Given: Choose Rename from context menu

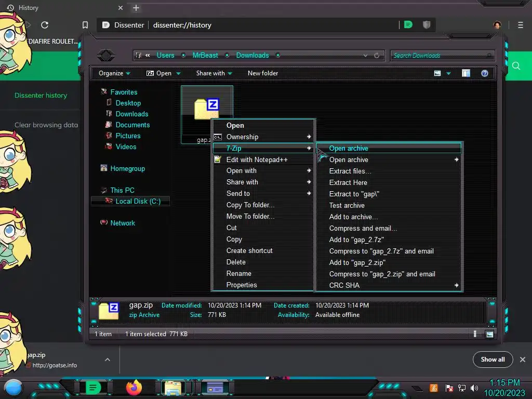Looking at the screenshot, I should point(263,273).
